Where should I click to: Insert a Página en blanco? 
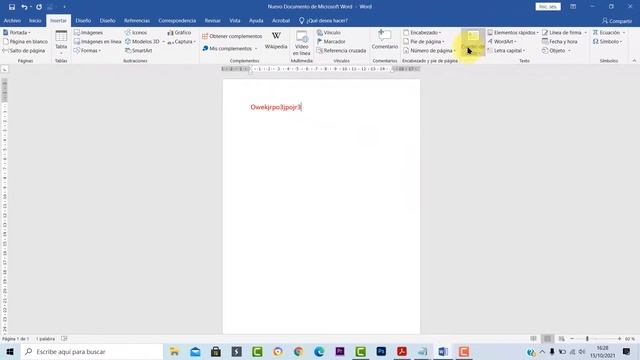click(x=25, y=42)
